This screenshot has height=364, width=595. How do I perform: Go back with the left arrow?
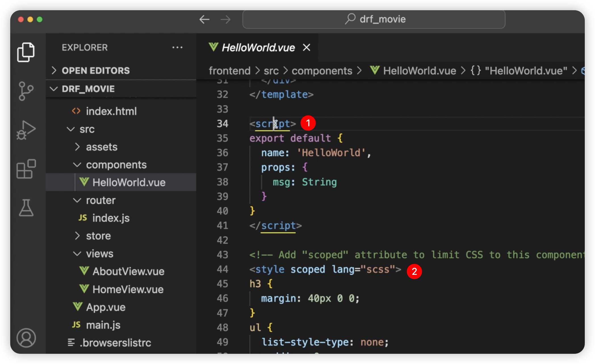[204, 19]
